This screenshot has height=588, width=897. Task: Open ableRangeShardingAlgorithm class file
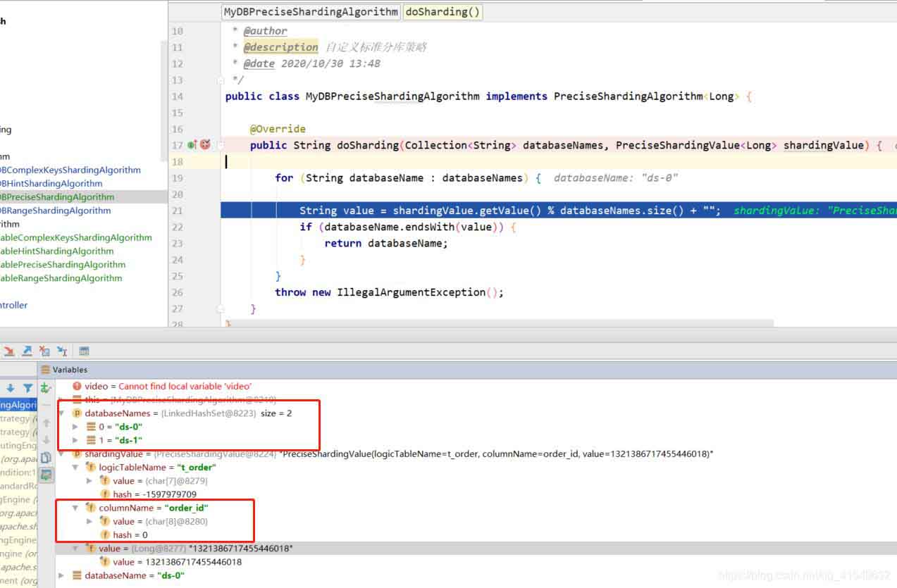pos(61,277)
